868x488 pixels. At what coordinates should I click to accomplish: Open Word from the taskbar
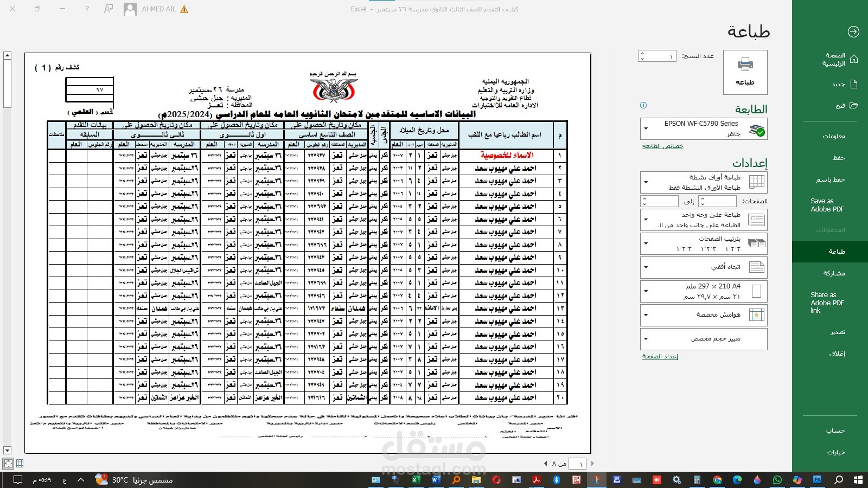pos(436,480)
